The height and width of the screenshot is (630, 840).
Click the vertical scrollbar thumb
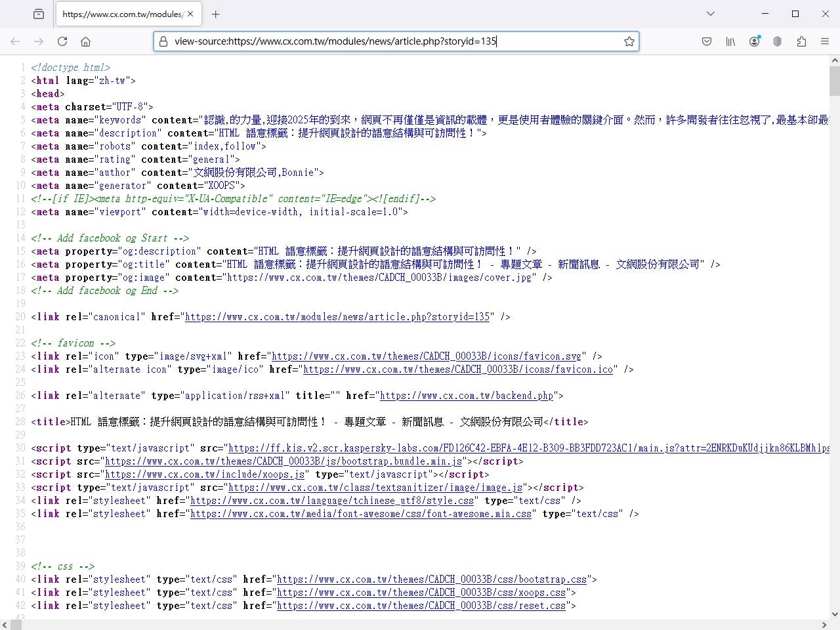point(834,81)
